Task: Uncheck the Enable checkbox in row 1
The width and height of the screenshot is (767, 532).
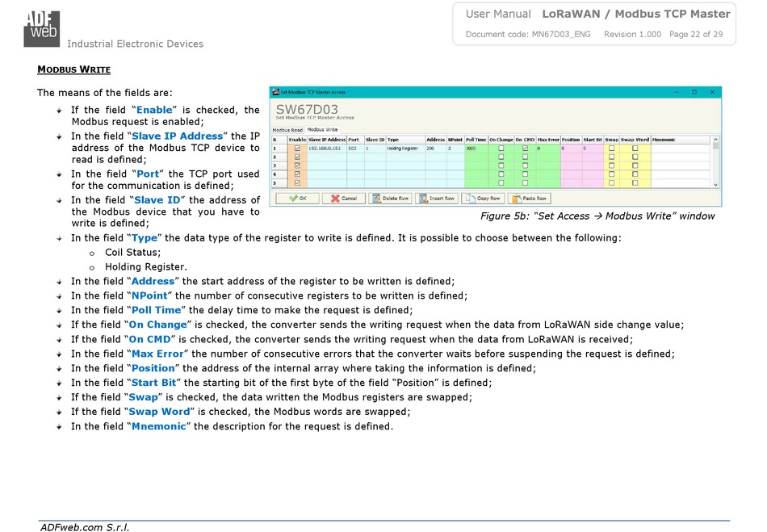Action: (296, 149)
